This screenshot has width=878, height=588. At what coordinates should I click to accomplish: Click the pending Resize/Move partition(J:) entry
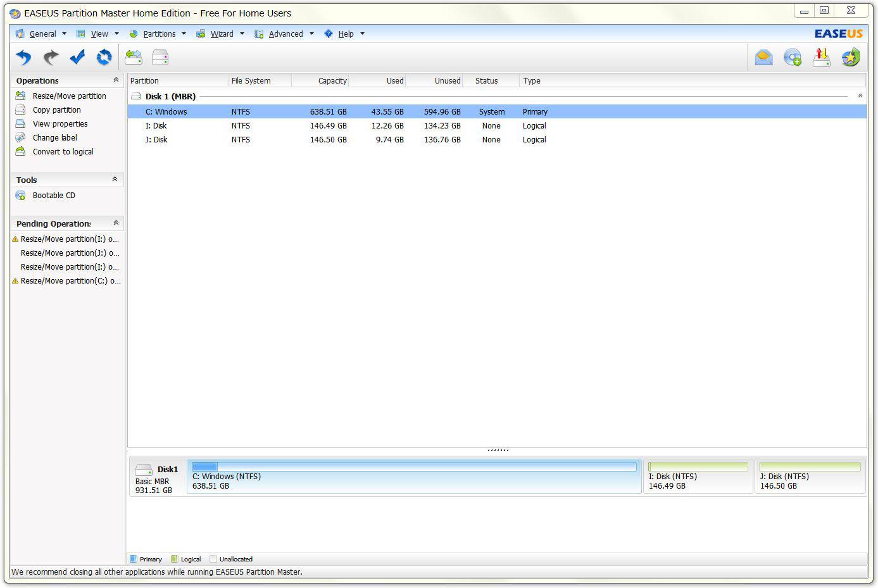coord(70,253)
